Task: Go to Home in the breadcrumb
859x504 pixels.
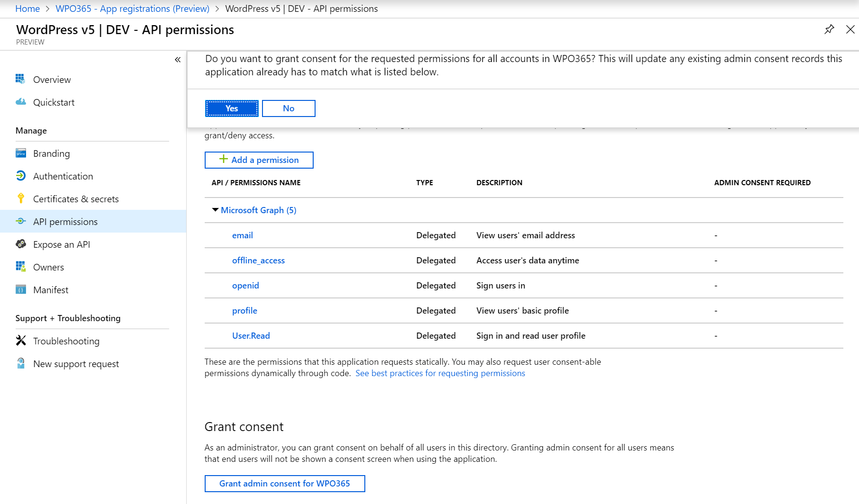Action: tap(27, 9)
